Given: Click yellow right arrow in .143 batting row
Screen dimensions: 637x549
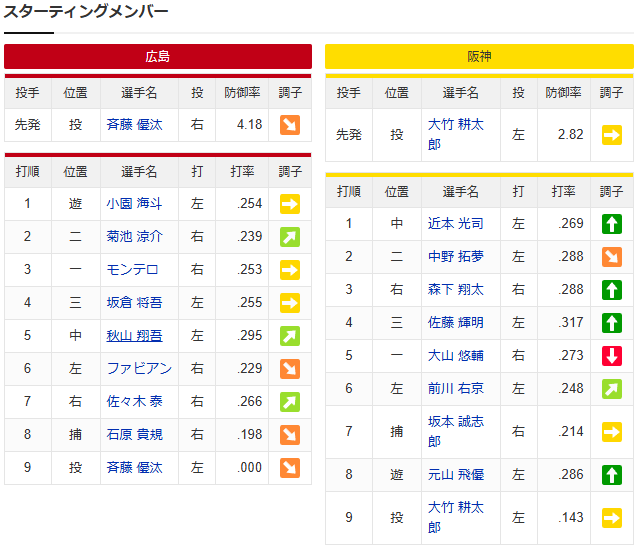Looking at the screenshot, I should [x=612, y=518].
